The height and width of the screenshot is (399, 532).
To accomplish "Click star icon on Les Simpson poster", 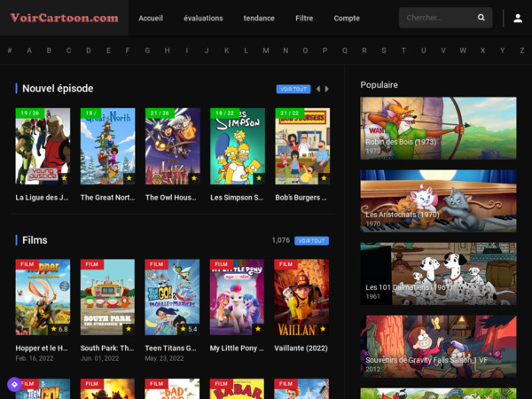I will coord(259,178).
